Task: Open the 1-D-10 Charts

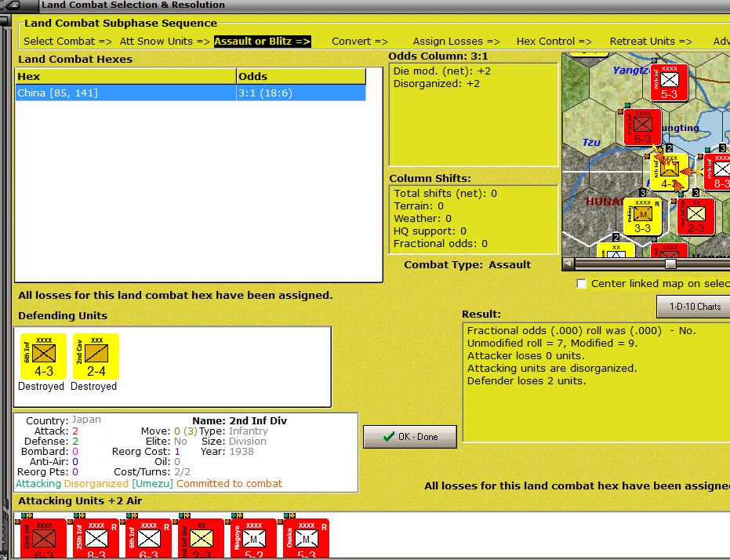Action: coord(694,307)
